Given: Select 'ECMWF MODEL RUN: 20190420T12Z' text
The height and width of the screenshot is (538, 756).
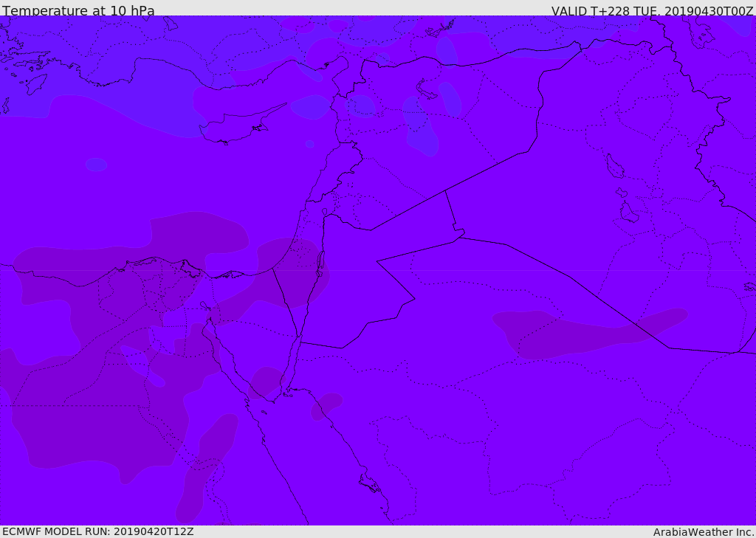Looking at the screenshot, I should (98, 531).
